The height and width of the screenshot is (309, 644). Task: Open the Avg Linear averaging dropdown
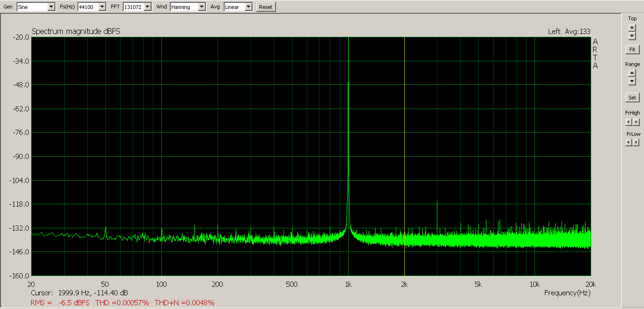click(248, 7)
